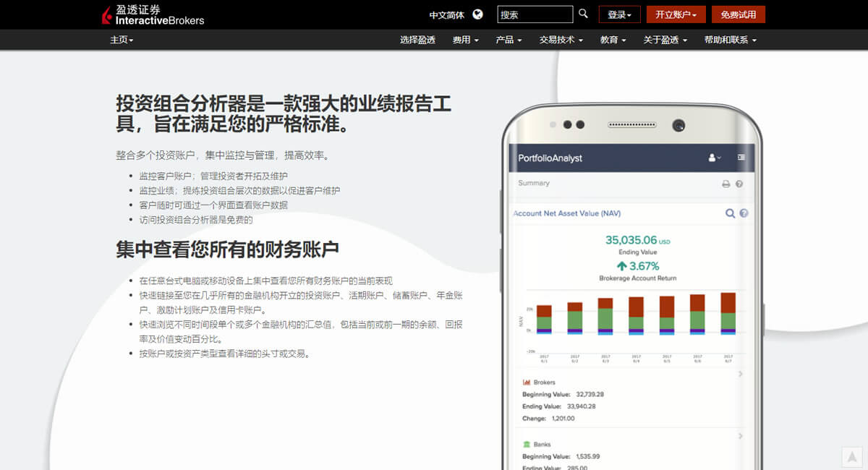Viewport: 868px width, 470px height.
Task: Open the 交易技术 menu
Action: pos(561,40)
